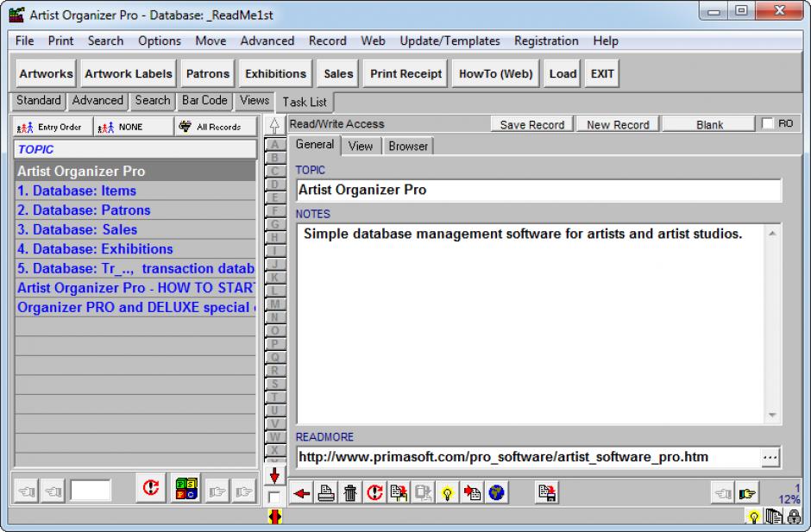This screenshot has width=811, height=532.
Task: Open the Advanced menu in the menu bar
Action: click(267, 41)
